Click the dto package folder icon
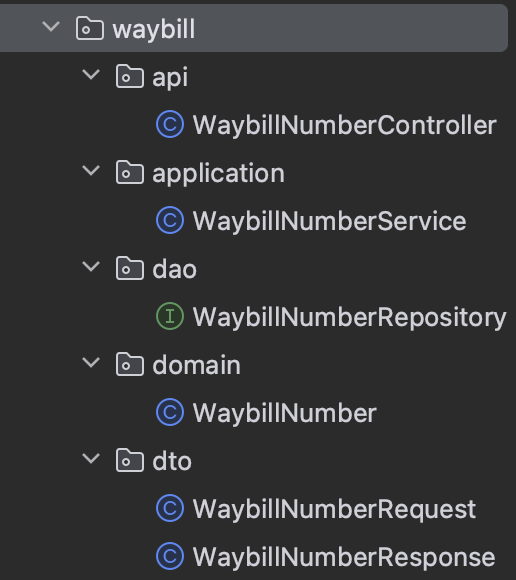Image resolution: width=516 pixels, height=580 pixels. [129, 461]
